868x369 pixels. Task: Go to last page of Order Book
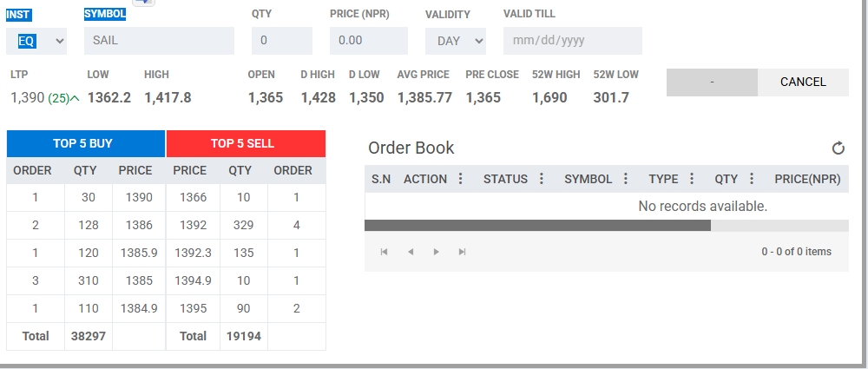coord(463,252)
